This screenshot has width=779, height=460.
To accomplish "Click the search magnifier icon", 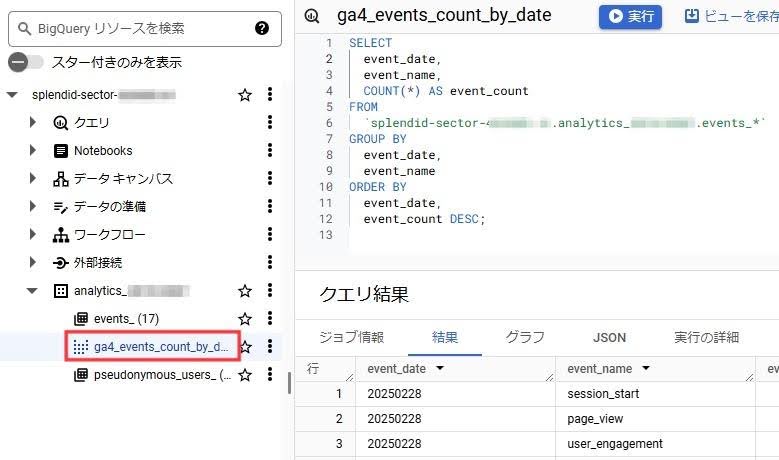I will 24,28.
